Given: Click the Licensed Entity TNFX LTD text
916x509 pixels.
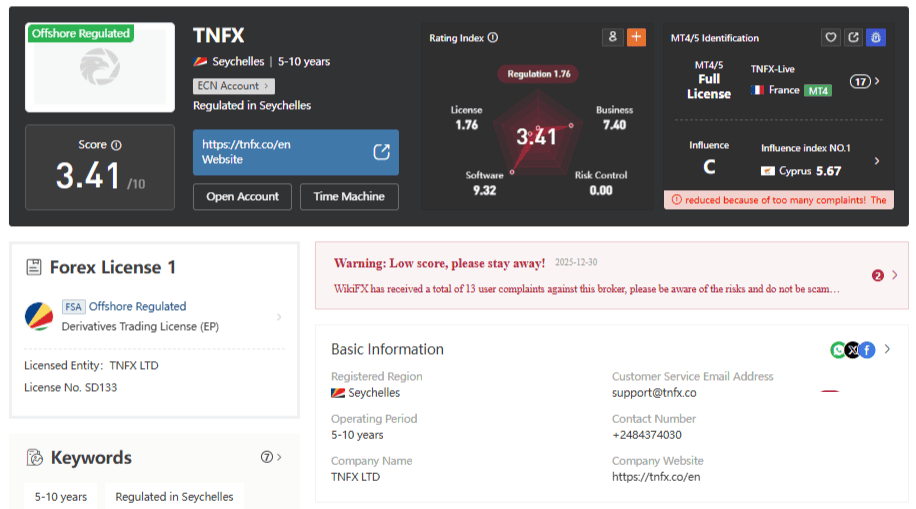Looking at the screenshot, I should [91, 365].
